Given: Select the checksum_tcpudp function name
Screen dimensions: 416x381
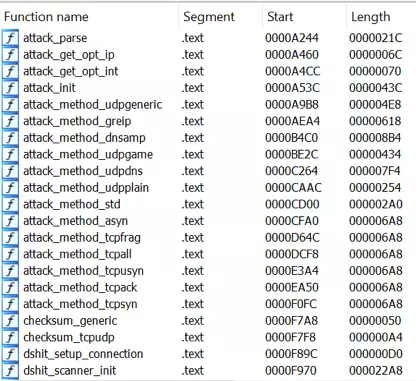Looking at the screenshot, I should tap(69, 337).
